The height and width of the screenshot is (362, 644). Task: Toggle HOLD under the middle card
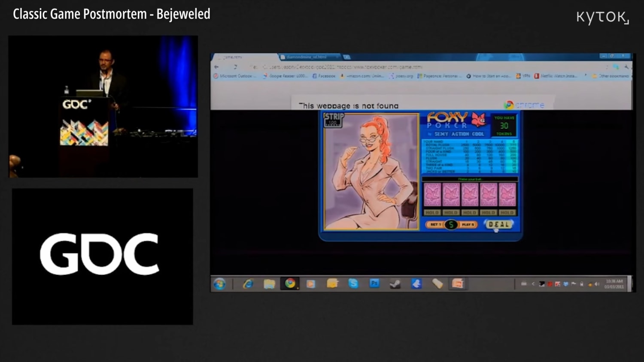(x=470, y=212)
